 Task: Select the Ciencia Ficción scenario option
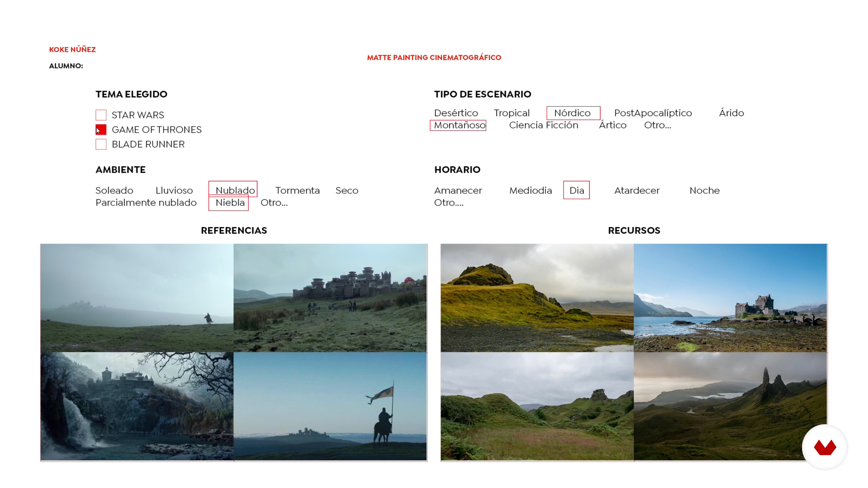(543, 125)
